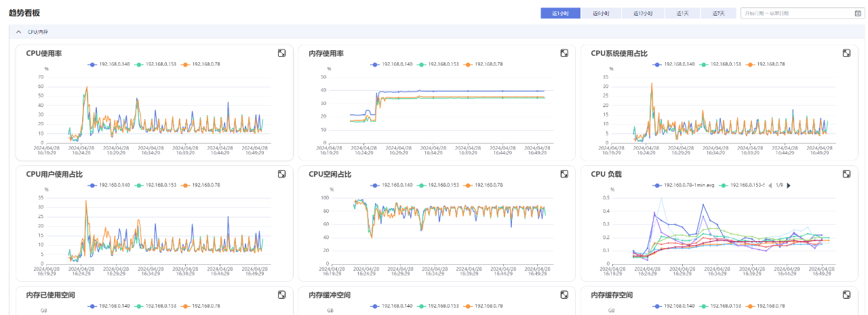Screen dimensions: 868x315
Task: Expand the 内存使用率 chart to fullscreen
Action: pyautogui.click(x=564, y=53)
